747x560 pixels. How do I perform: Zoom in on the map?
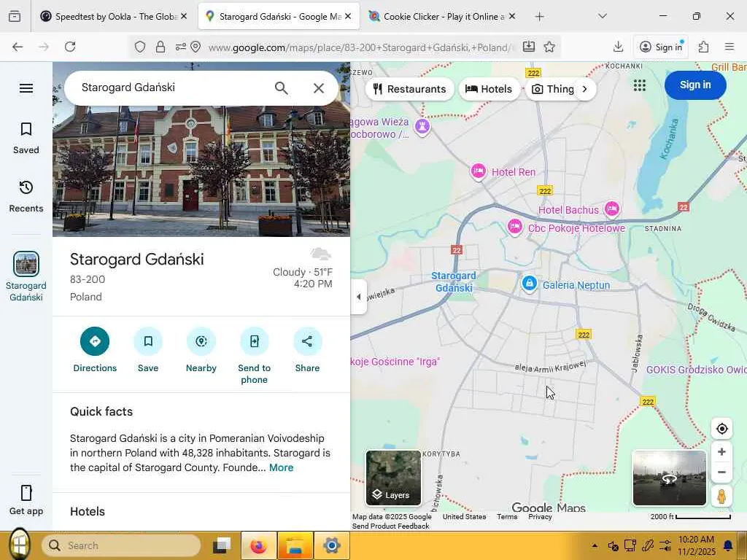coord(721,451)
